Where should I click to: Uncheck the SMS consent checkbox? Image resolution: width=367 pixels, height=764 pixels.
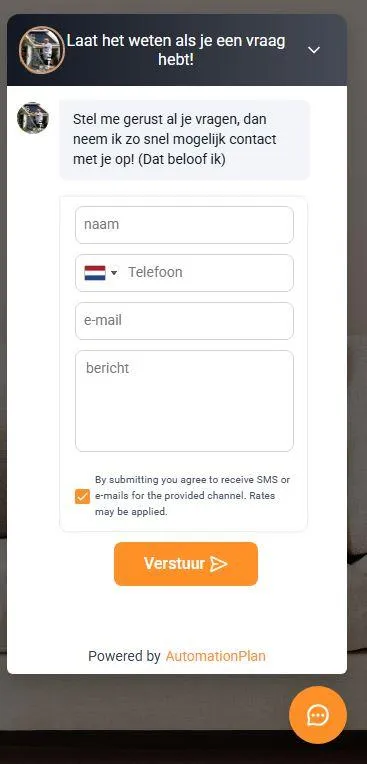[82, 497]
